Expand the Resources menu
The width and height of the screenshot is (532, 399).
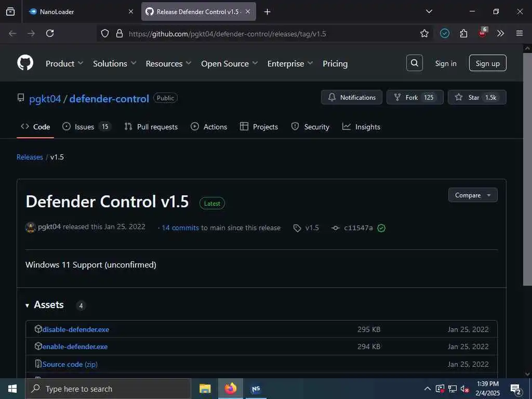click(169, 63)
